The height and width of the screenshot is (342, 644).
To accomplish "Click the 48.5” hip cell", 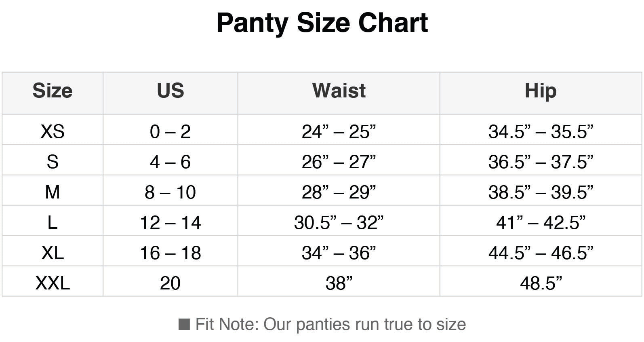I will tap(540, 283).
